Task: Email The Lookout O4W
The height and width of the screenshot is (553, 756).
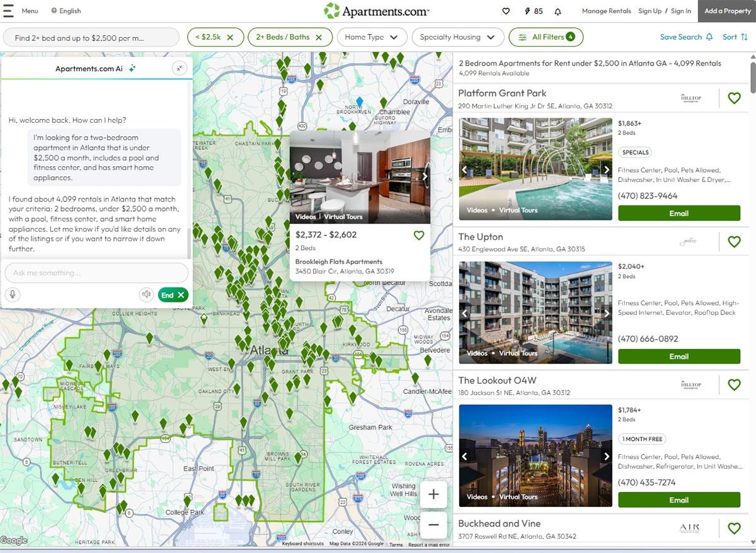Action: point(679,499)
